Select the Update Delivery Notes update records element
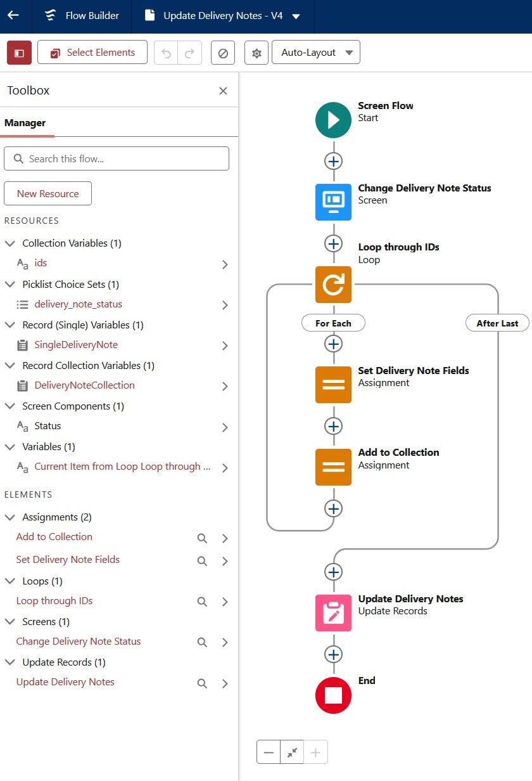Image resolution: width=532 pixels, height=781 pixels. tap(333, 613)
